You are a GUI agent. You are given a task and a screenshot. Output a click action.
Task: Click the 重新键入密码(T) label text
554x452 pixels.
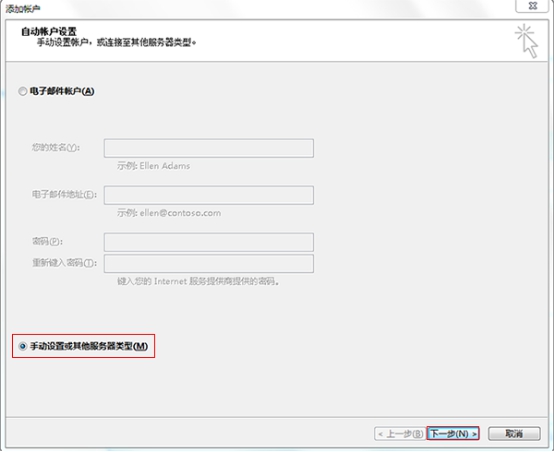click(x=64, y=263)
